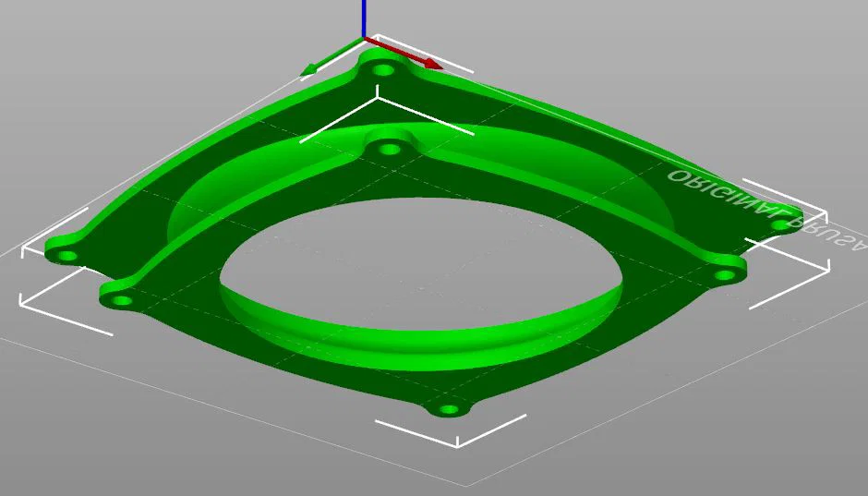Click the blue Z axis line
Image resolution: width=868 pixels, height=496 pixels.
coord(364,18)
